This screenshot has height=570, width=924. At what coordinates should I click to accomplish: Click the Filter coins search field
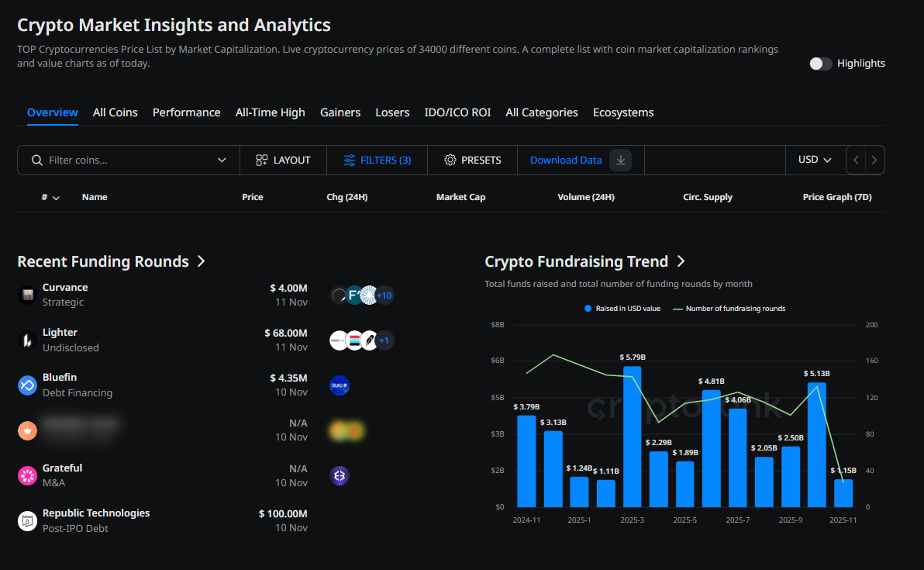click(x=129, y=161)
